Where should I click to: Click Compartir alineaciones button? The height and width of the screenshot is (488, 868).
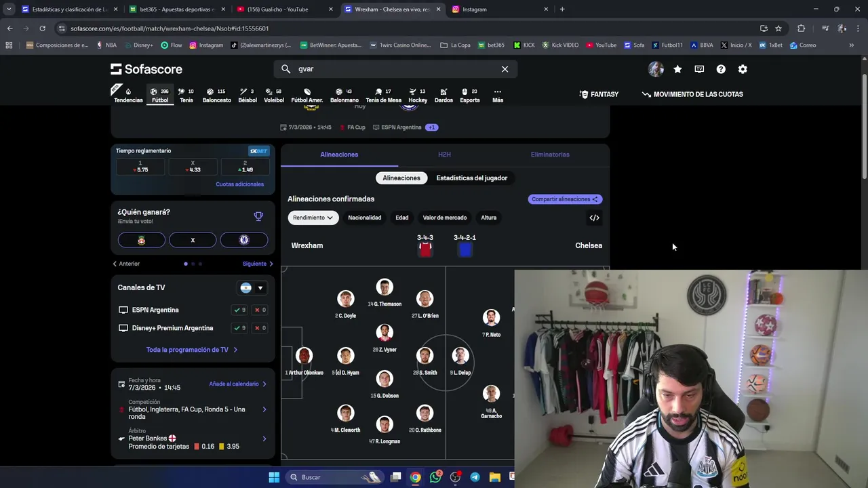coord(565,199)
